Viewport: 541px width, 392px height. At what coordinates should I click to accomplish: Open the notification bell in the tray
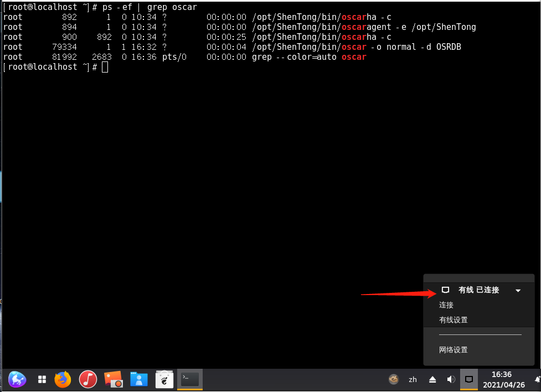pyautogui.click(x=537, y=379)
